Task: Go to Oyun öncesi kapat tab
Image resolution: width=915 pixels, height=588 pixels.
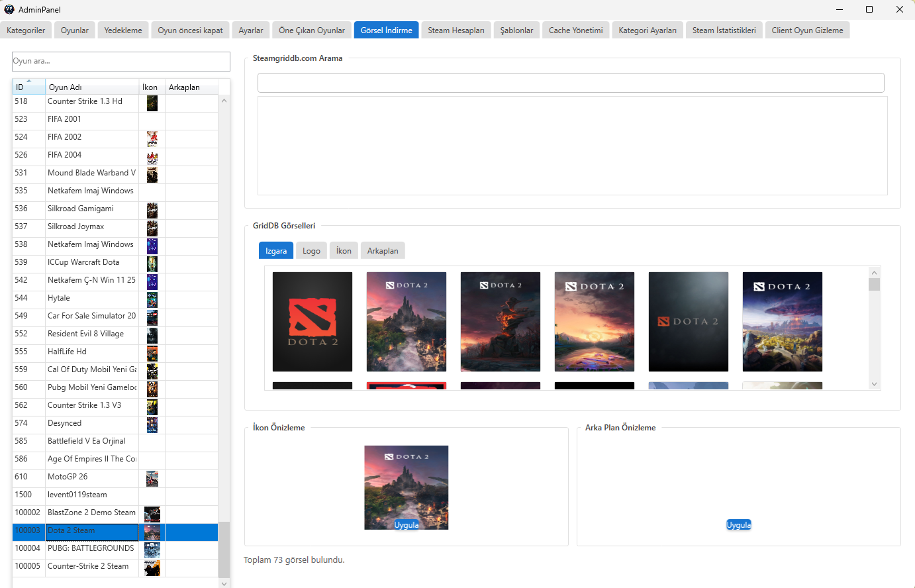Action: [191, 30]
